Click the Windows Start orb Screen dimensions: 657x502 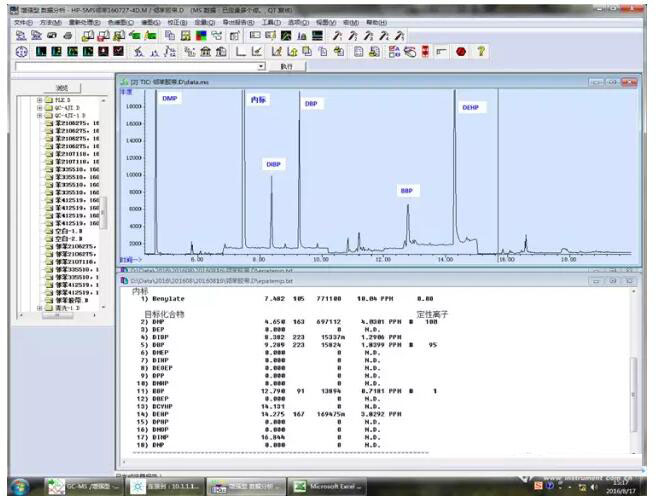20,485
